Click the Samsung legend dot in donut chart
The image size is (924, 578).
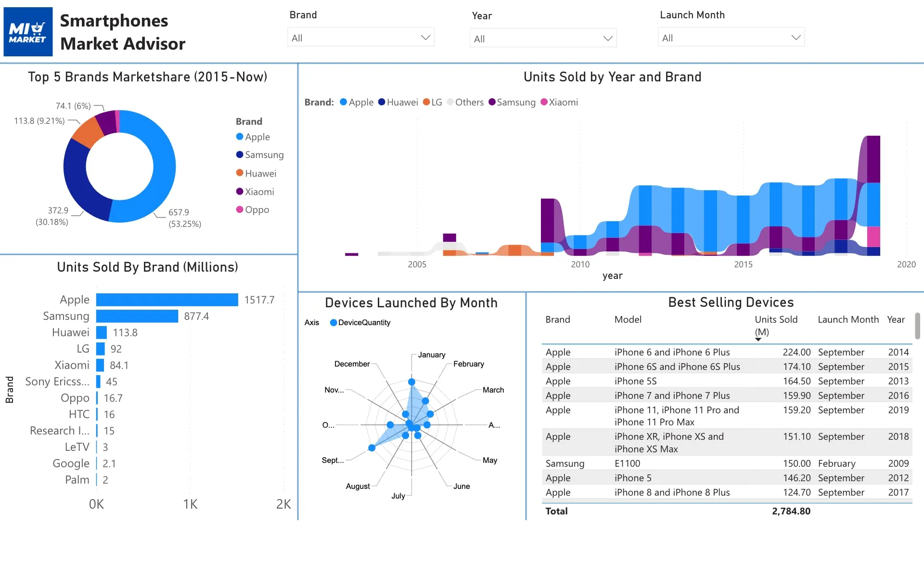tap(240, 155)
